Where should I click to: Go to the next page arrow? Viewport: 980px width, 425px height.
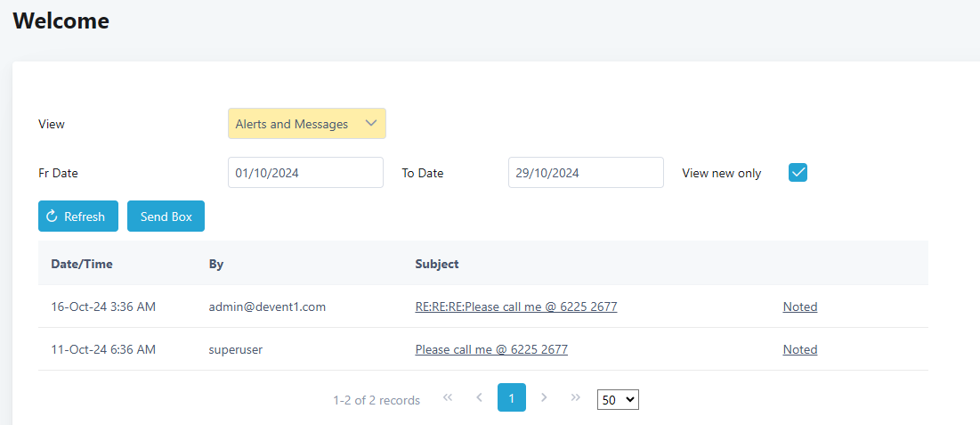tap(544, 397)
